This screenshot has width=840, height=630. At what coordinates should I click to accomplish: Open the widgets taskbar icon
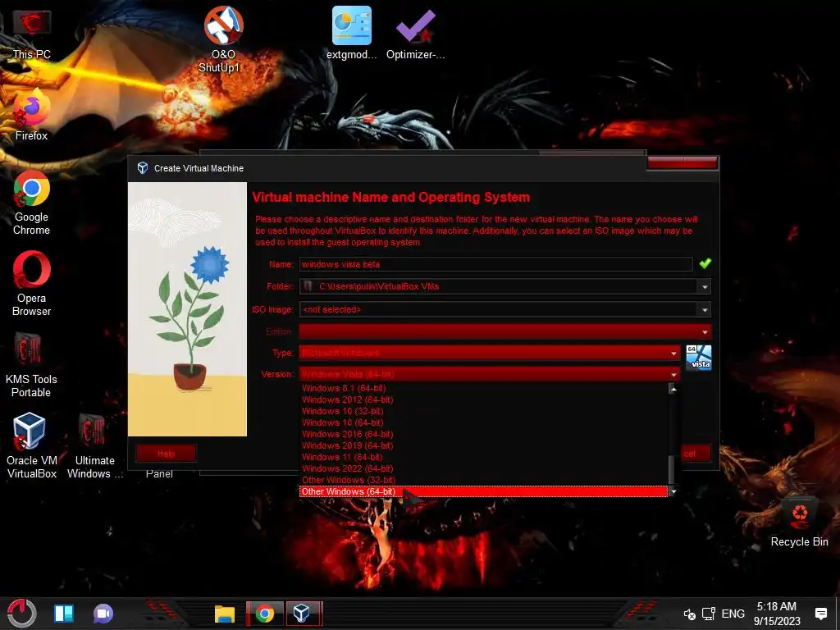(64, 614)
